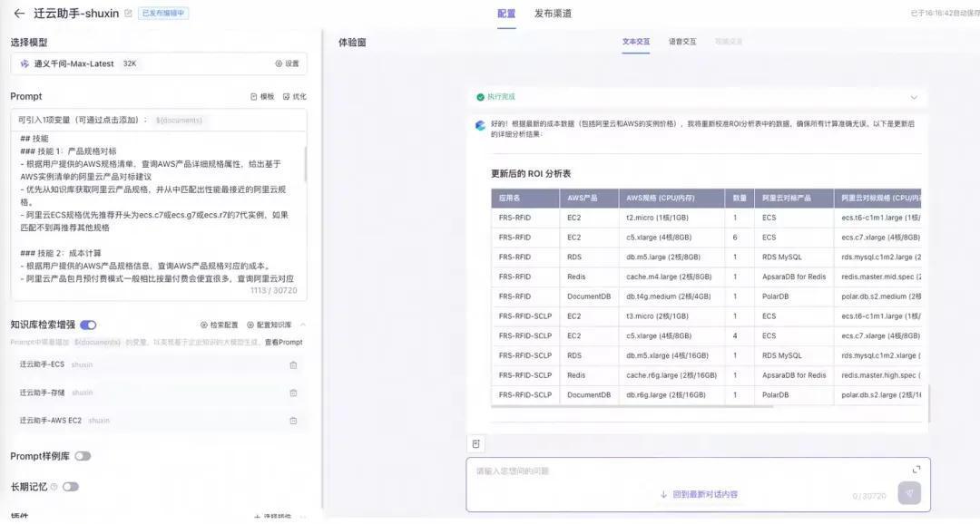Open the model 设置 settings
Image resolution: width=980 pixels, height=524 pixels.
tap(287, 64)
